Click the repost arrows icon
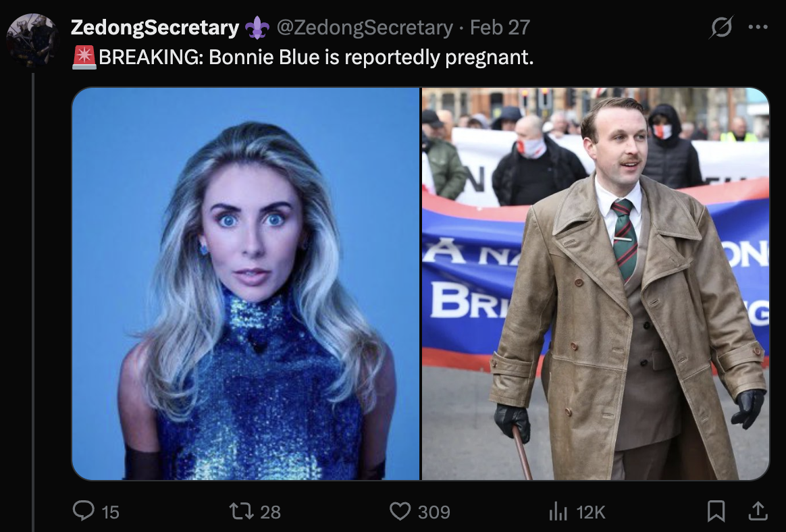The height and width of the screenshot is (532, 786). tap(240, 512)
